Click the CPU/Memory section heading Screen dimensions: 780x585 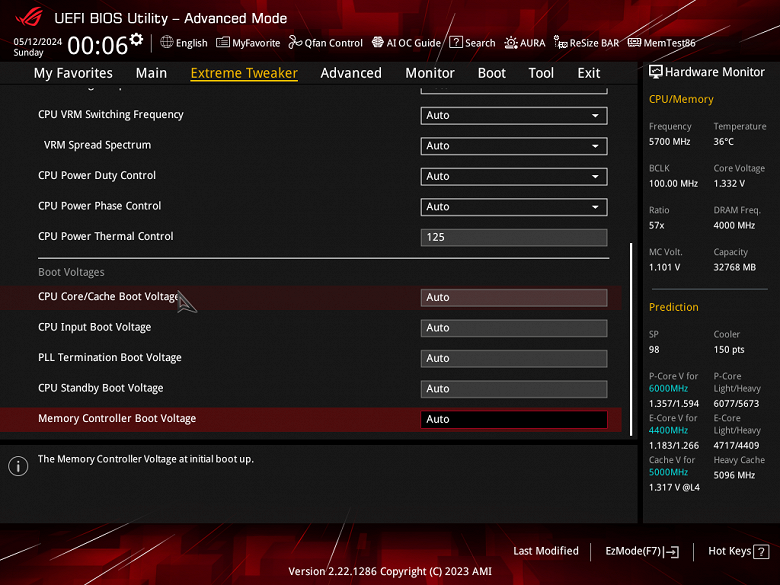pyautogui.click(x=681, y=99)
